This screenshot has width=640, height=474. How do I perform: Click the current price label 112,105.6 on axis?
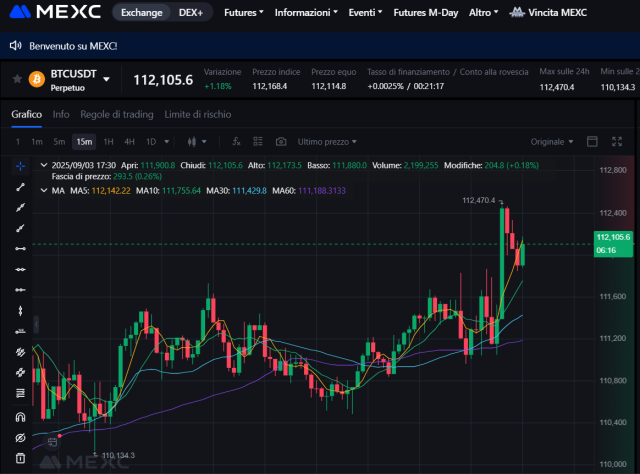(x=612, y=237)
